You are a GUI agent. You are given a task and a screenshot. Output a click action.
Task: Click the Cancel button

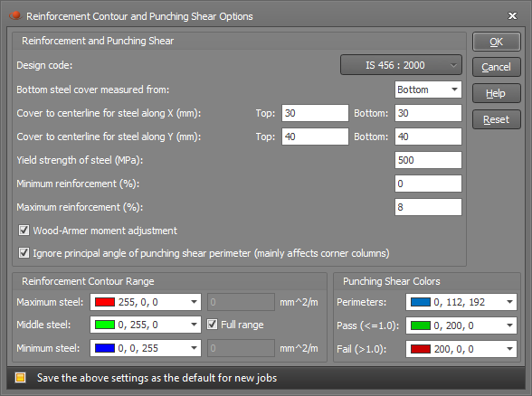point(497,67)
